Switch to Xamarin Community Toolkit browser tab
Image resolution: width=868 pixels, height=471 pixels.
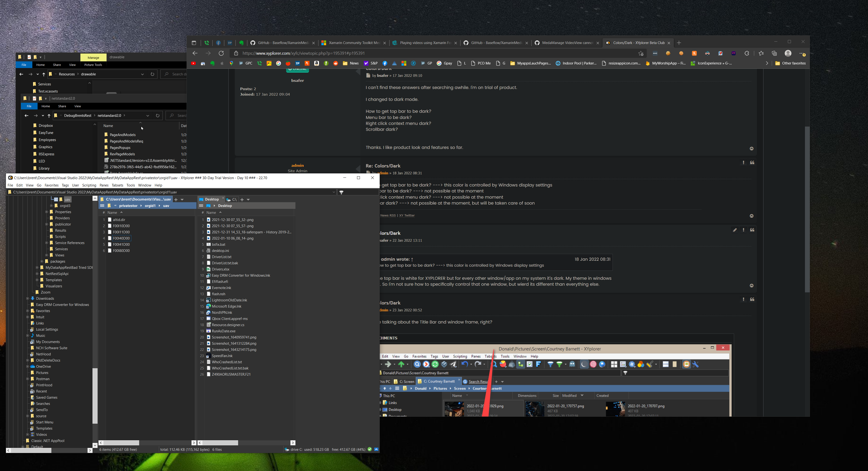point(354,43)
